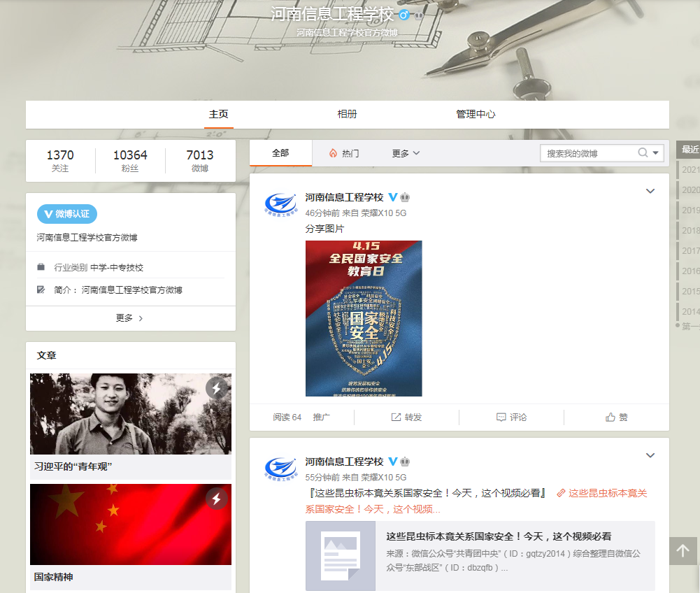This screenshot has width=700, height=593.
Task: Click the comment icon on the first post
Action: click(501, 417)
